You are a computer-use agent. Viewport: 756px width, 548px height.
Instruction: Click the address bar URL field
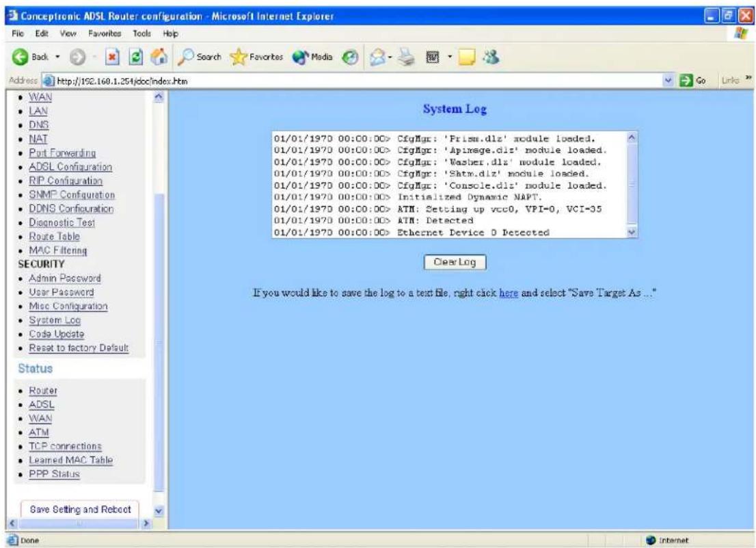tap(357, 81)
